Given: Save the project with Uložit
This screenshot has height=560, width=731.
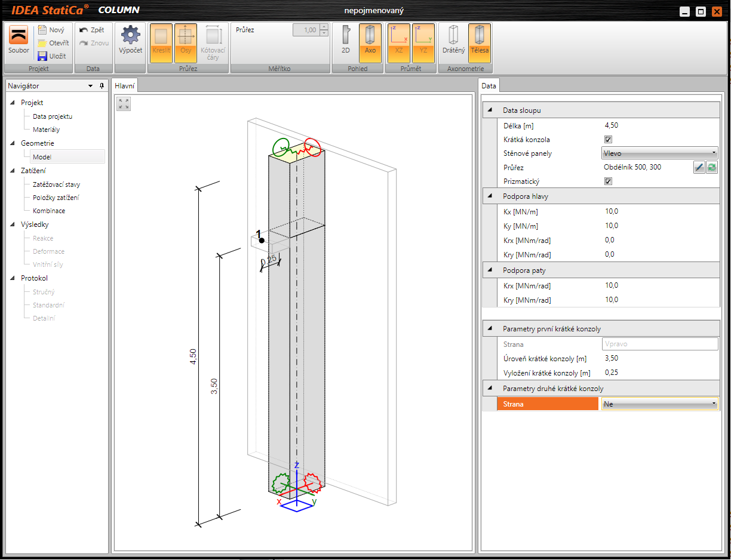Looking at the screenshot, I should pyautogui.click(x=51, y=56).
